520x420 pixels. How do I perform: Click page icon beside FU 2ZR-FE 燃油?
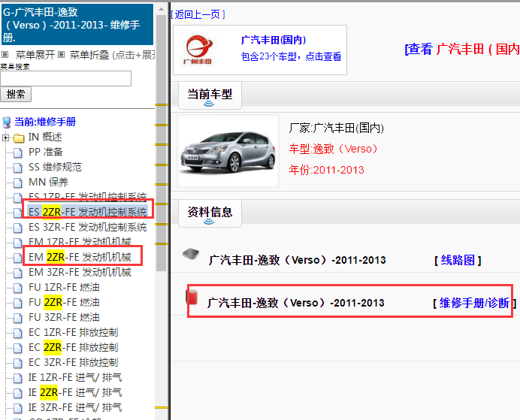point(18,303)
